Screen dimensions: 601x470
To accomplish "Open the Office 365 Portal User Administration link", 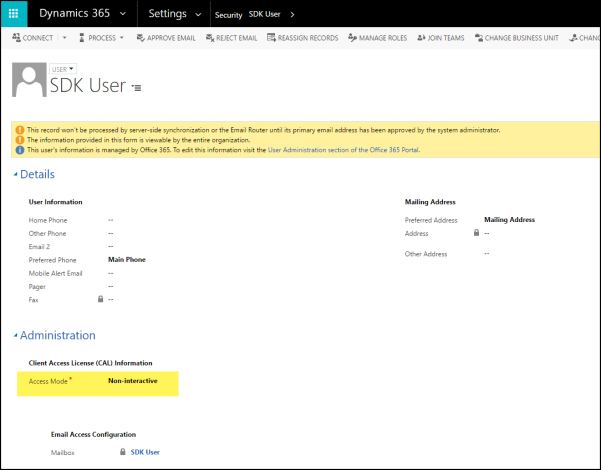I will click(344, 150).
